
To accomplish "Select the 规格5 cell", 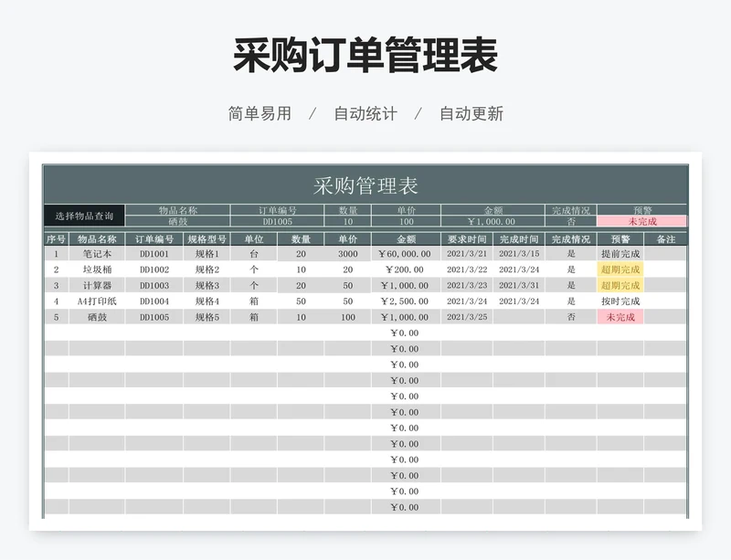I will tap(207, 317).
